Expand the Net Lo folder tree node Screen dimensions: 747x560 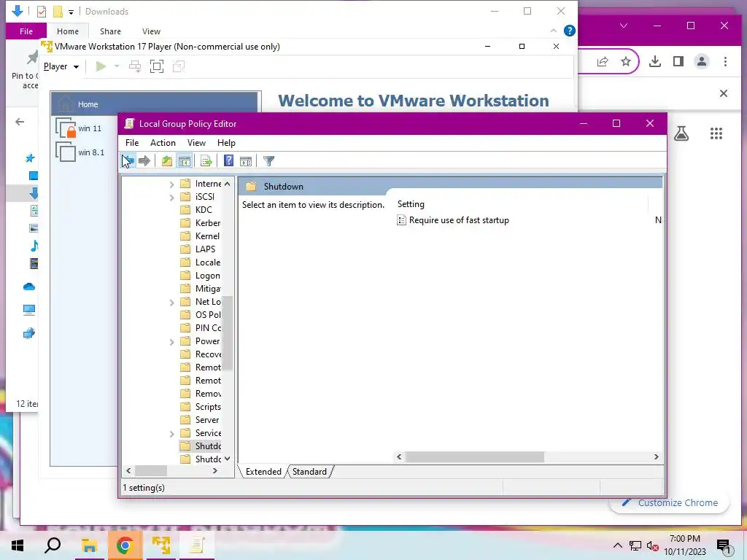pyautogui.click(x=172, y=303)
